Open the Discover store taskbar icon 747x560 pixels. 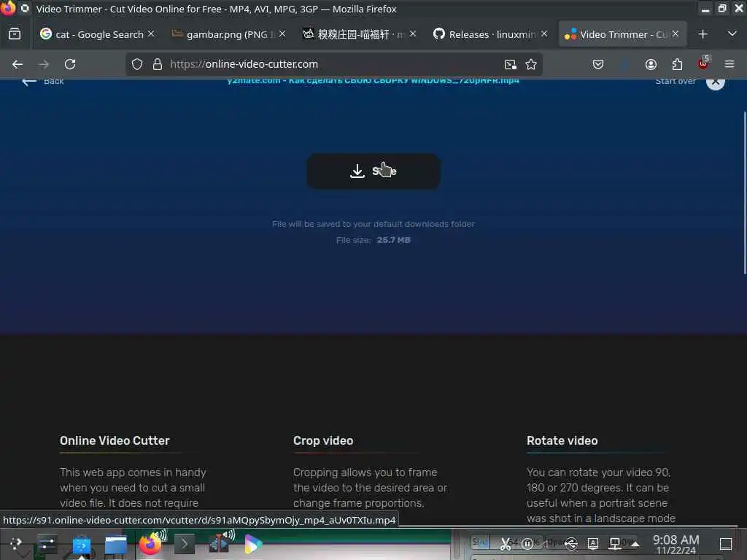[x=82, y=544]
